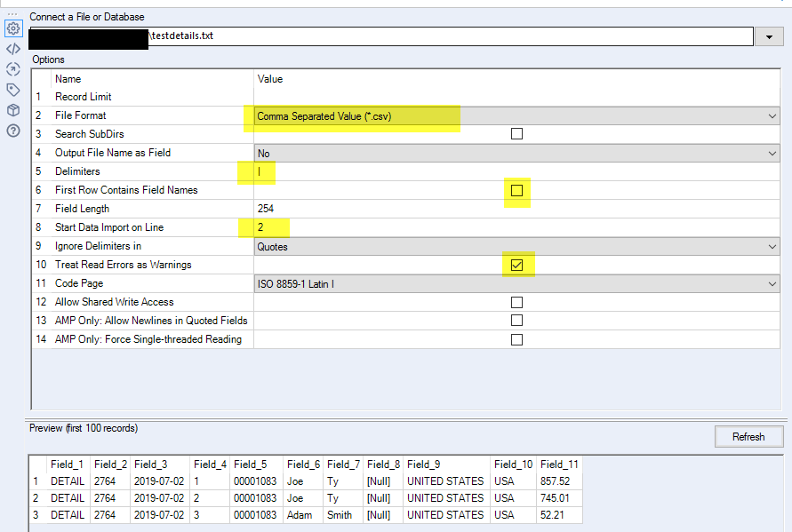
Task: Open the Ignore Delimiters in dropdown
Action: pyautogui.click(x=516, y=246)
